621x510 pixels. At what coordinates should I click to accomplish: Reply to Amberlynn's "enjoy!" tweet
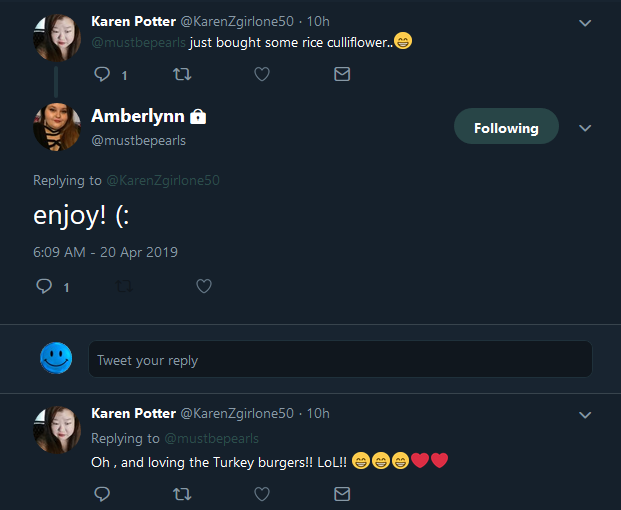pos(44,286)
